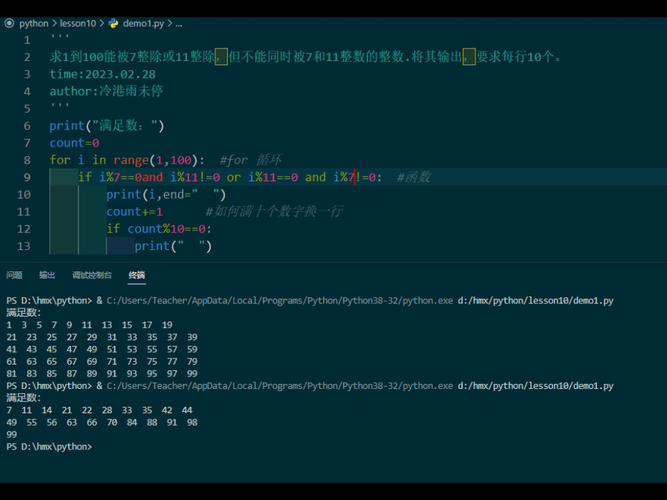The image size is (667, 500).
Task: Click the Python file icon in breadcrumb
Action: tap(113, 23)
